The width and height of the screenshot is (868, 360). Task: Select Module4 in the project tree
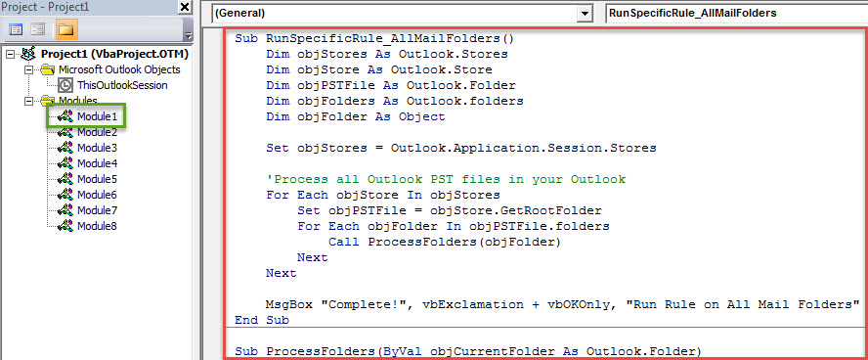tap(97, 163)
